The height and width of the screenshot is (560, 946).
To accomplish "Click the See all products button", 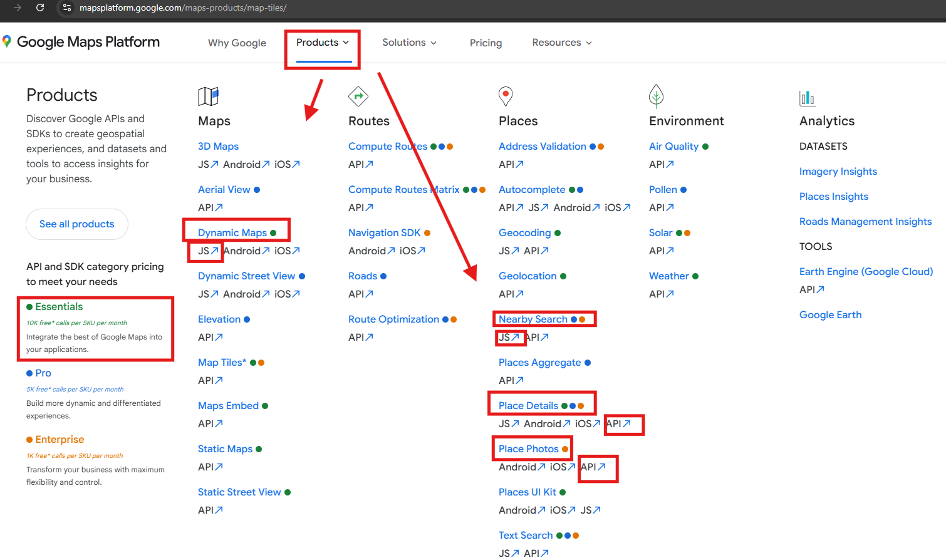I will [77, 224].
